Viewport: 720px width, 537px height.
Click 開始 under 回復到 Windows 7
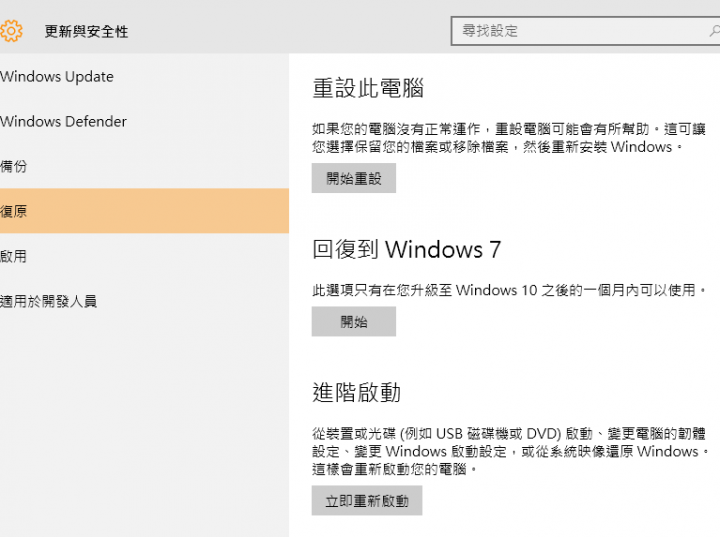click(x=354, y=322)
